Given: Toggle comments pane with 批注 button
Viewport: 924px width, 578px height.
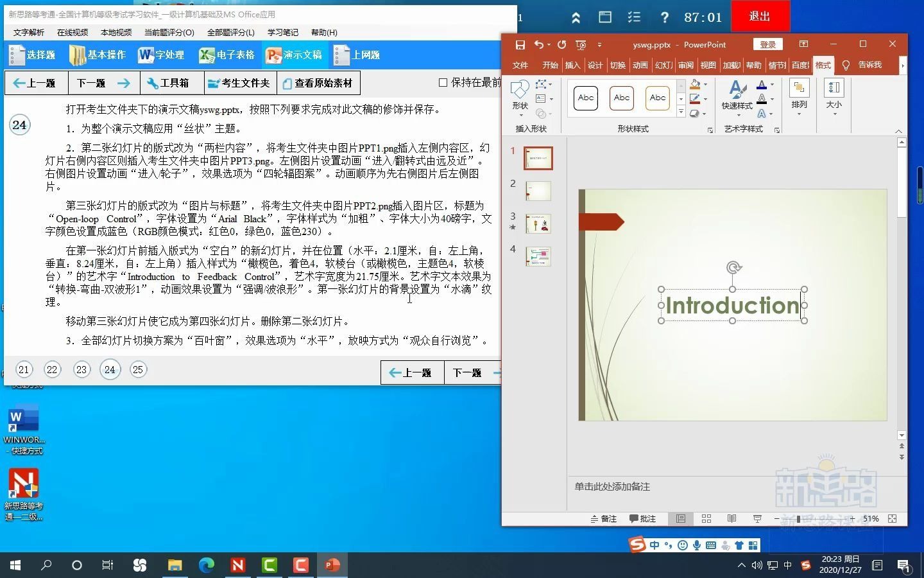Looking at the screenshot, I should [643, 519].
